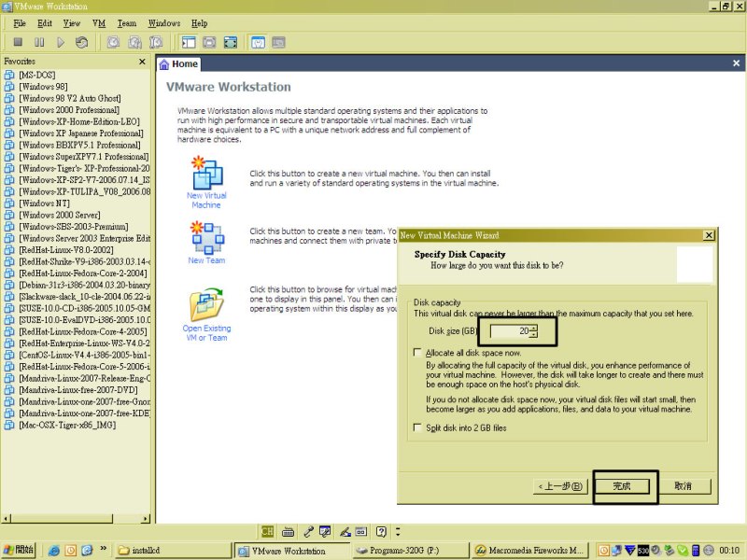The image size is (747, 560).
Task: Select [Windows 2000 Server] in Favorites
Action: tap(60, 215)
